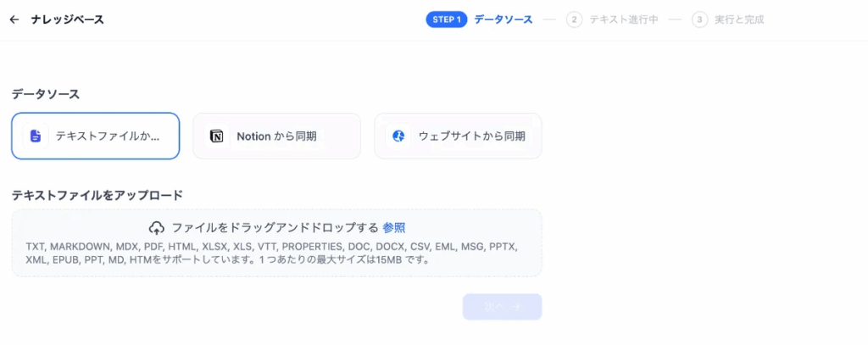
Task: Click the ファイルをドラッグアンドドロップする text
Action: tap(275, 228)
